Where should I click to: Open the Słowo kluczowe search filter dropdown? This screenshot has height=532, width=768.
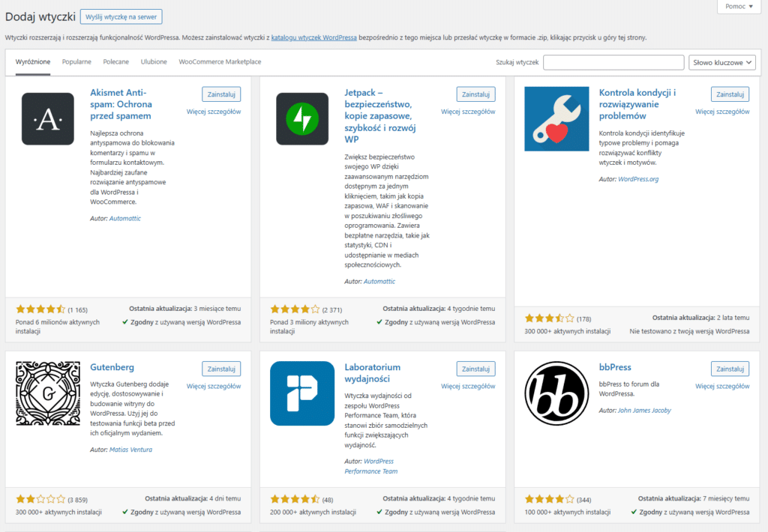pos(721,62)
